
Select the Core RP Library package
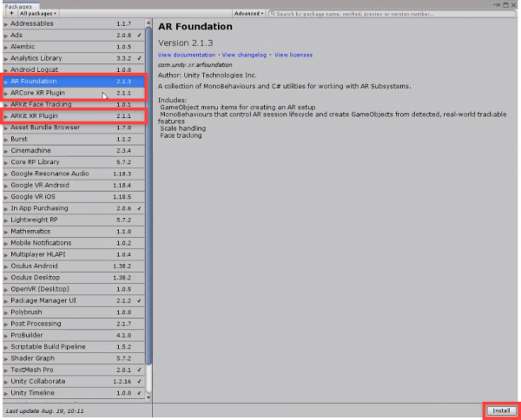coord(74,162)
